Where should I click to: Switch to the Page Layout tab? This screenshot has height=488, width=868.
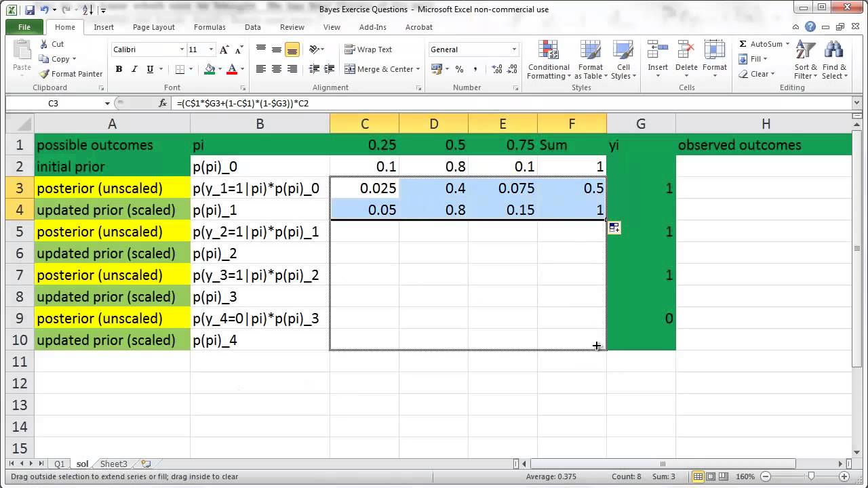click(x=154, y=27)
